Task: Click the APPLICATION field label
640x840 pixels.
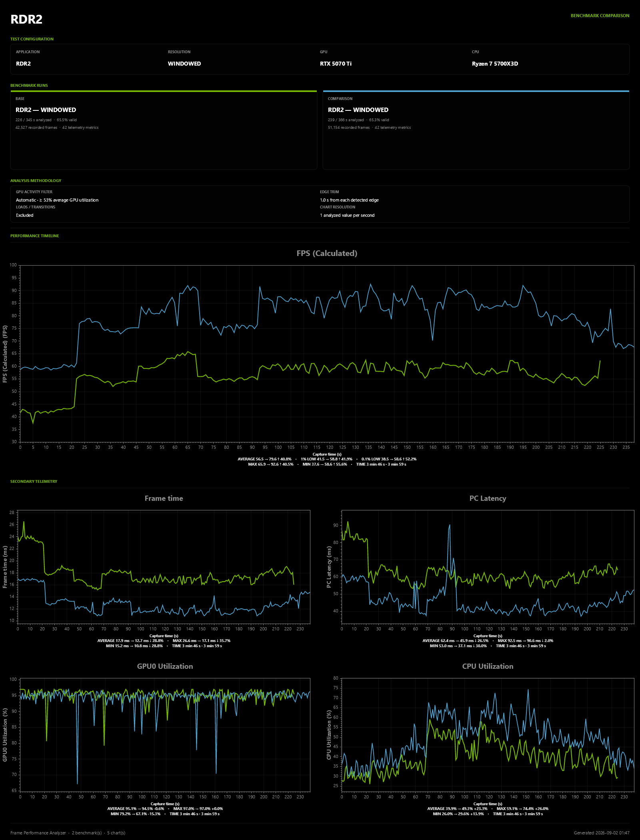Action: 28,52
